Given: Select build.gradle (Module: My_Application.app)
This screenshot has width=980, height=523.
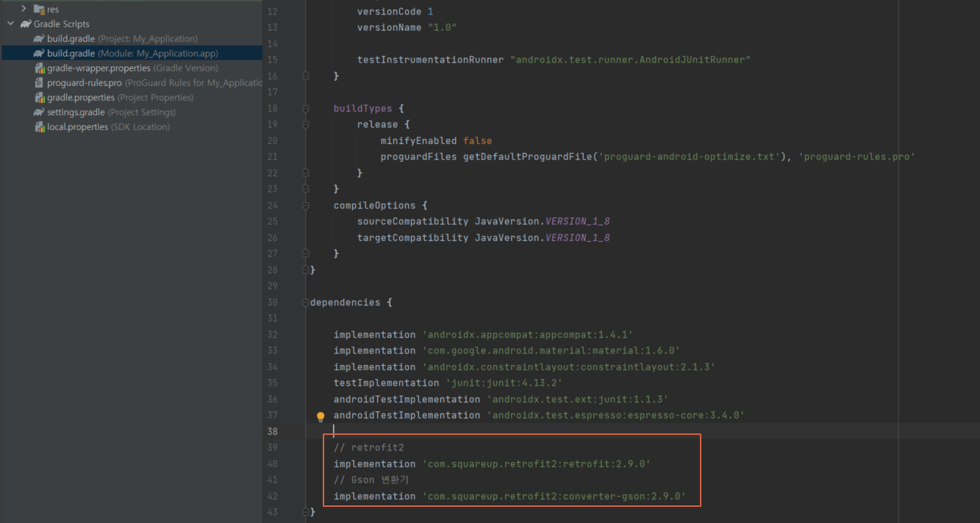Looking at the screenshot, I should point(132,53).
